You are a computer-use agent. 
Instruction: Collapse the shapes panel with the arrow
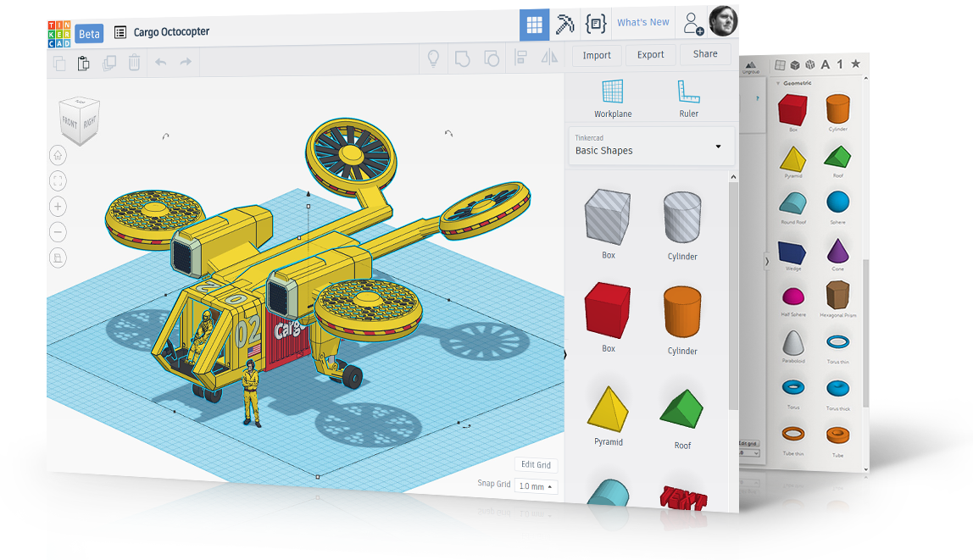(x=564, y=355)
